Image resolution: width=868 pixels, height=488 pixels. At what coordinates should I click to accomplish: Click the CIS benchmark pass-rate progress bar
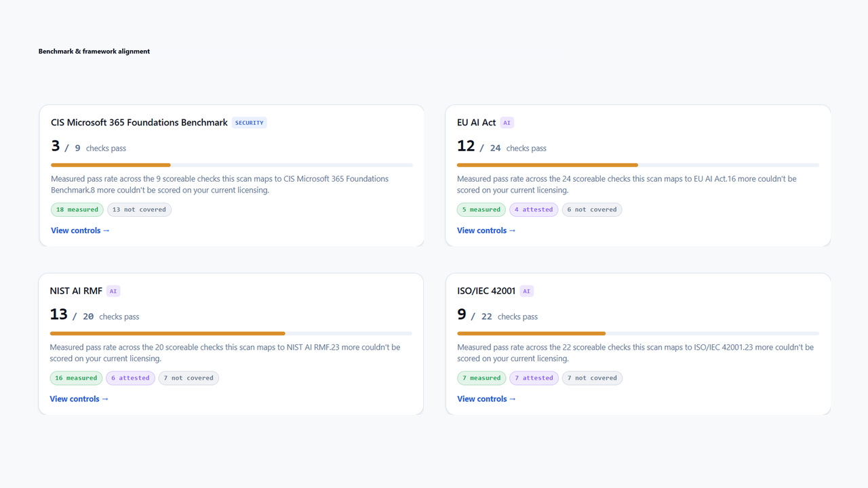pyautogui.click(x=232, y=165)
